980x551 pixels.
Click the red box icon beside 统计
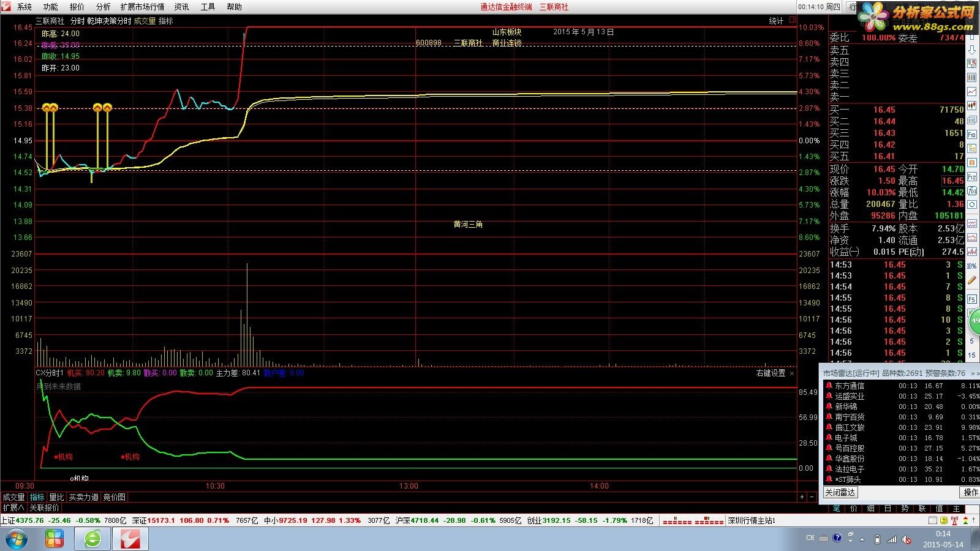tap(793, 20)
